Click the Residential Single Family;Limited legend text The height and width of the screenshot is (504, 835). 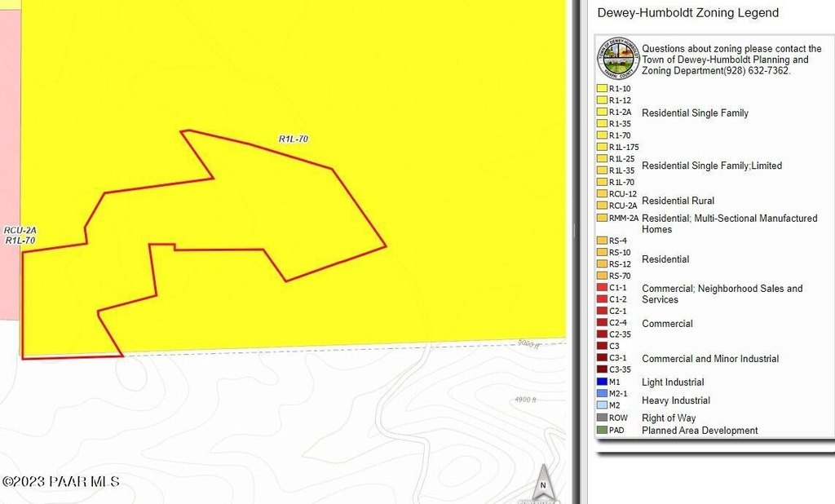(x=711, y=166)
